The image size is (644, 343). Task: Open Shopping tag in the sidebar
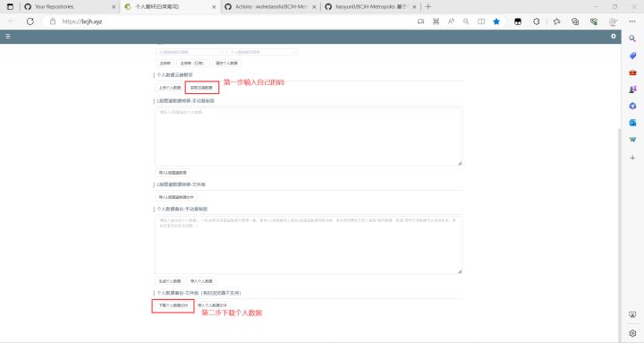[x=632, y=56]
